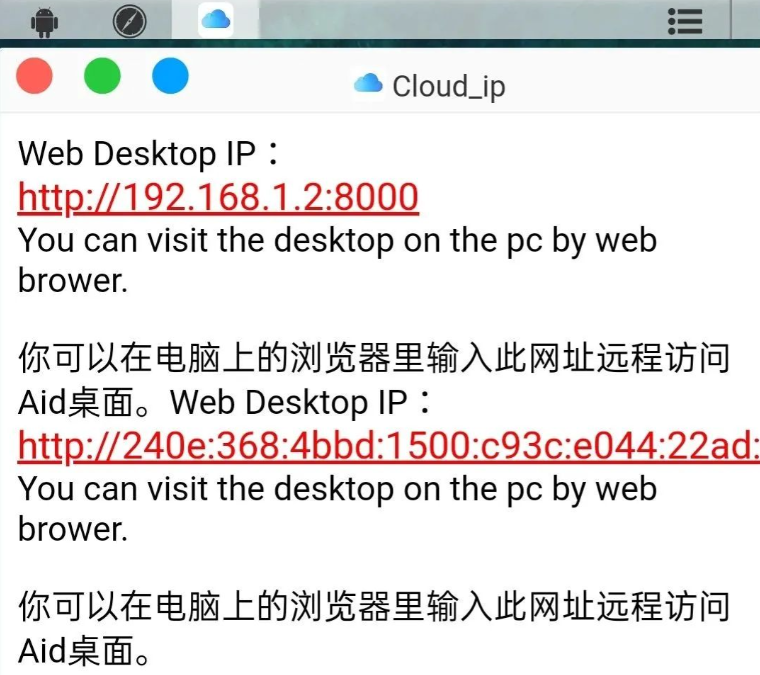Click the second "You can visit the desktop" paragraph

pos(337,508)
